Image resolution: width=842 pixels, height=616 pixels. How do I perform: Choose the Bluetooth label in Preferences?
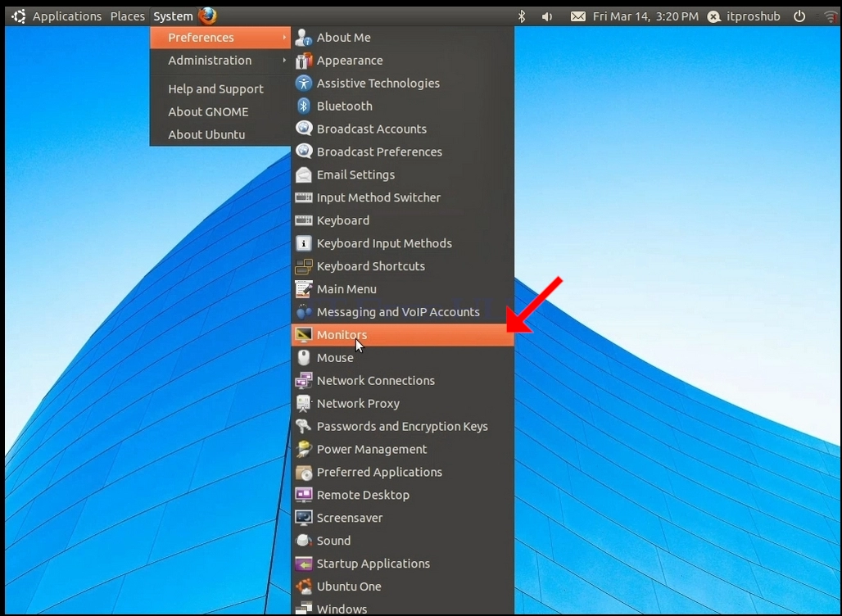coord(344,106)
